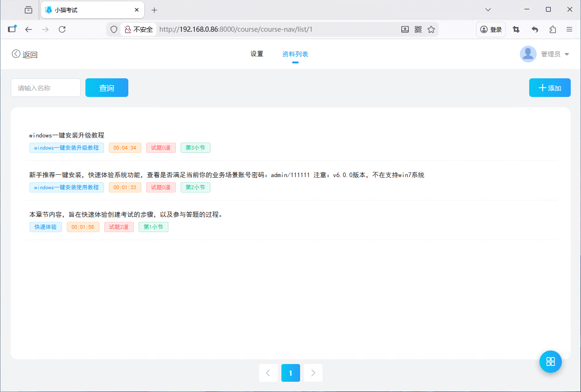Open the 设置 tab

257,54
